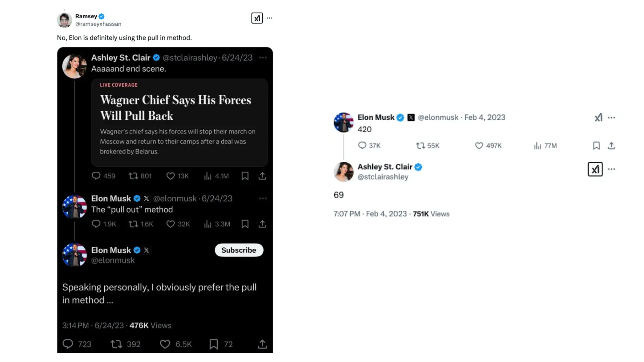644x362 pixels.
Task: Share the "pull out" method tweet
Action: click(x=262, y=224)
